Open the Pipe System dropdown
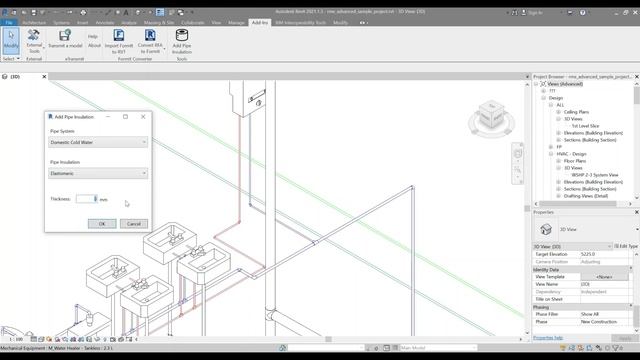Viewport: 640px width, 360px height. pos(98,142)
